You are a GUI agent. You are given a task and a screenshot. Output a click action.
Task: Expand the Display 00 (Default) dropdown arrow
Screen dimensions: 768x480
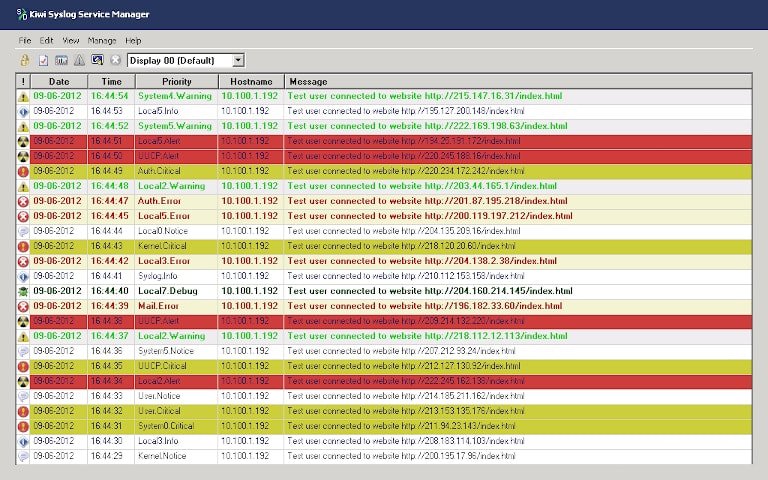pyautogui.click(x=238, y=60)
